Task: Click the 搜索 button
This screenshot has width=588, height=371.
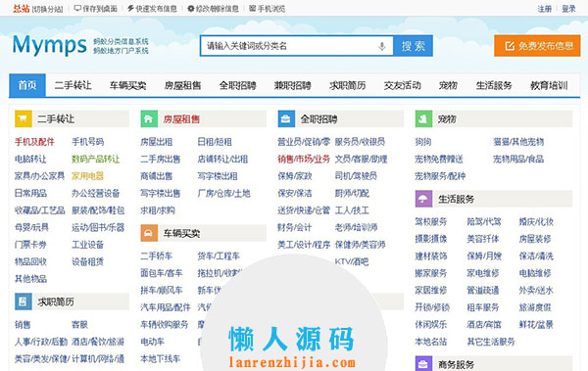Action: 413,46
